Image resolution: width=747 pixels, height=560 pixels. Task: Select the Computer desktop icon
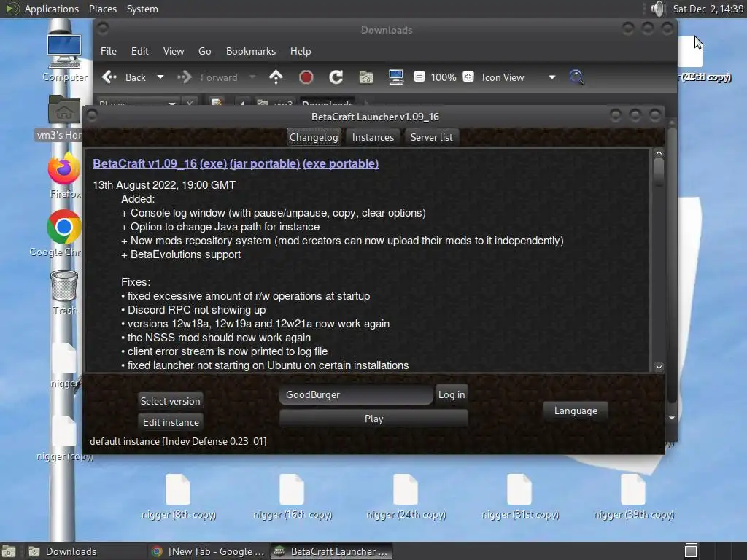(x=64, y=58)
